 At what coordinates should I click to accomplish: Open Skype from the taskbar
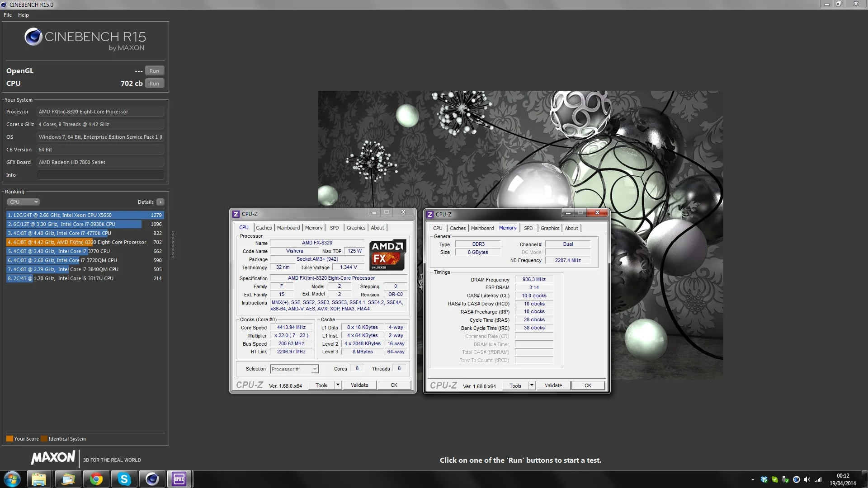tap(124, 479)
